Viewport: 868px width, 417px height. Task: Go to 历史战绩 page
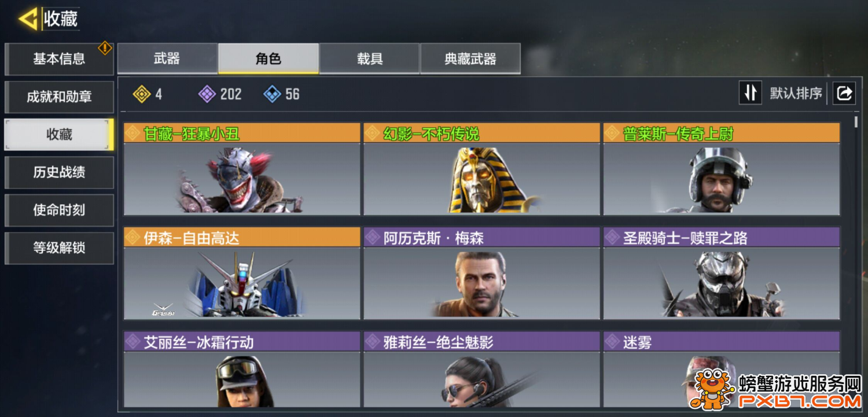[x=59, y=172]
